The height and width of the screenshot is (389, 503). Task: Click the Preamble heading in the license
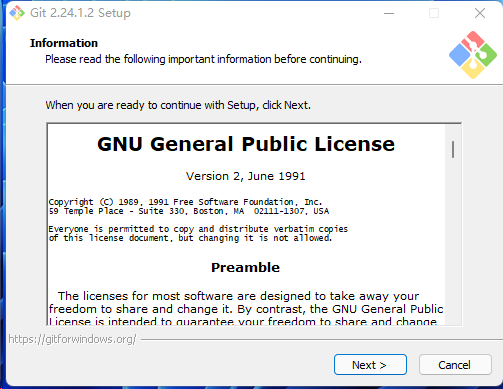[245, 267]
